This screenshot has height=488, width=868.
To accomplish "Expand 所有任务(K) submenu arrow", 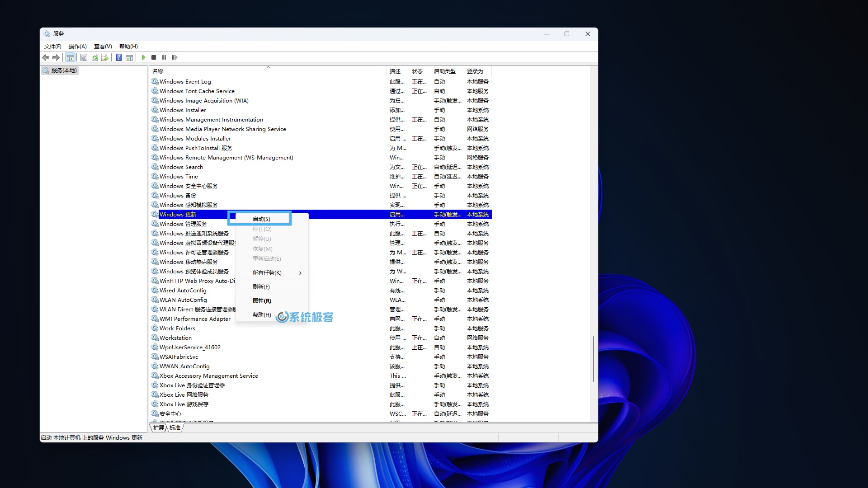I will pos(302,273).
